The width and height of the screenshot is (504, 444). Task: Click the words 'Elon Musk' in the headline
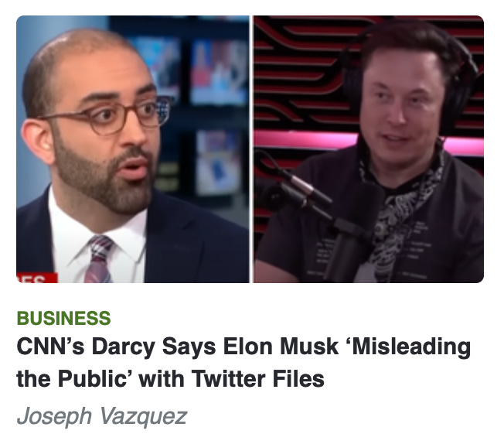(x=281, y=347)
